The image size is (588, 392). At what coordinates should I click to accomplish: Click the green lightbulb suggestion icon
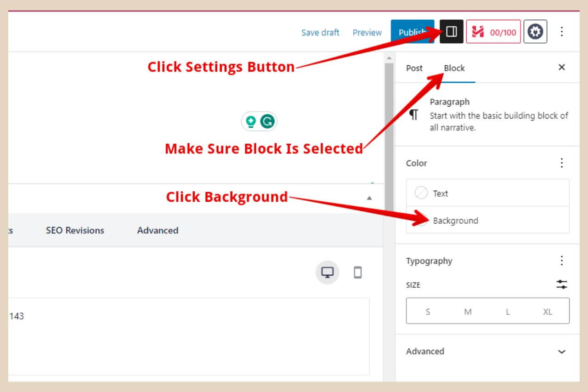pos(251,120)
